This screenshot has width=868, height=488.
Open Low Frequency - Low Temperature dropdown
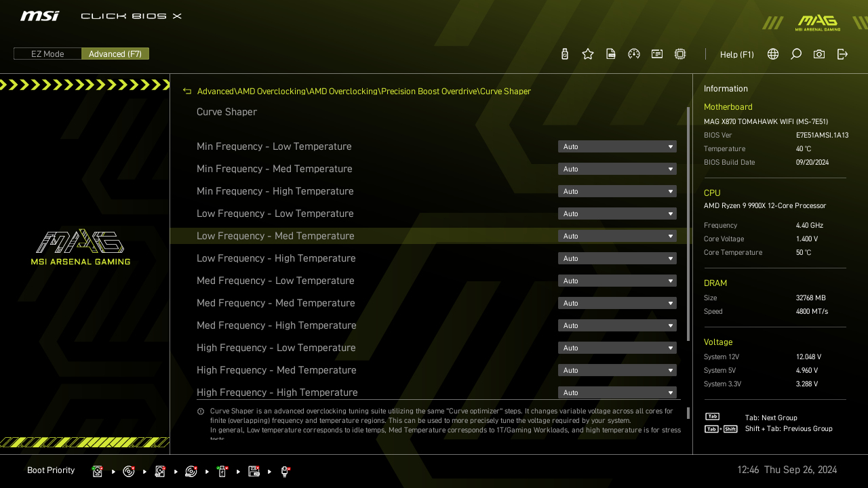(x=617, y=213)
